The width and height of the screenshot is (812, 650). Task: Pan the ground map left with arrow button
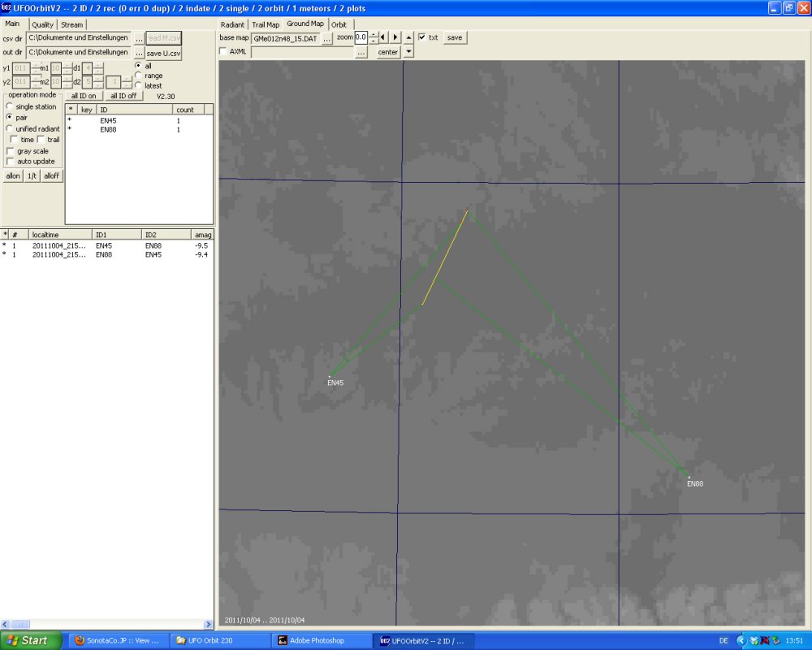pos(384,37)
